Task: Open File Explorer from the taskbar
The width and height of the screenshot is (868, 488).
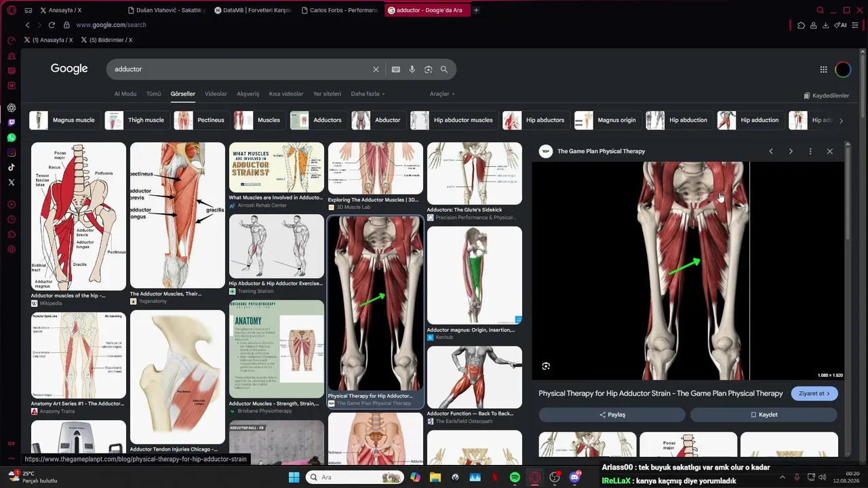Action: [x=435, y=477]
